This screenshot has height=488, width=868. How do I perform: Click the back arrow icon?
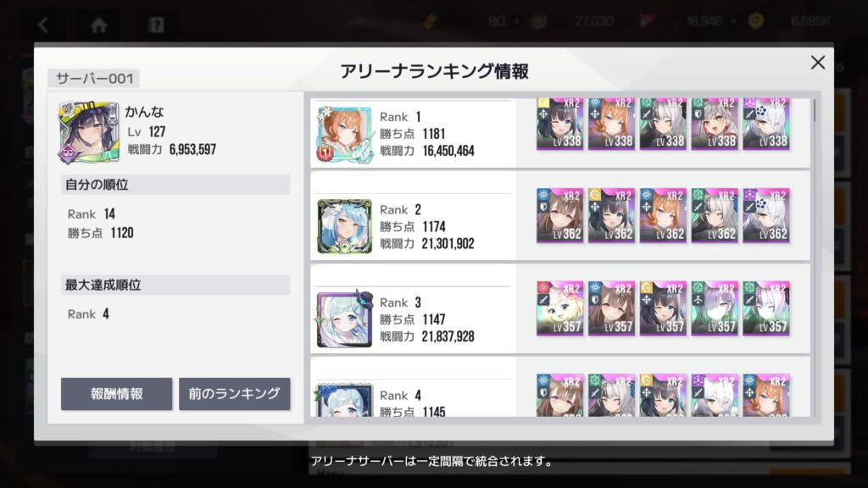click(x=43, y=25)
